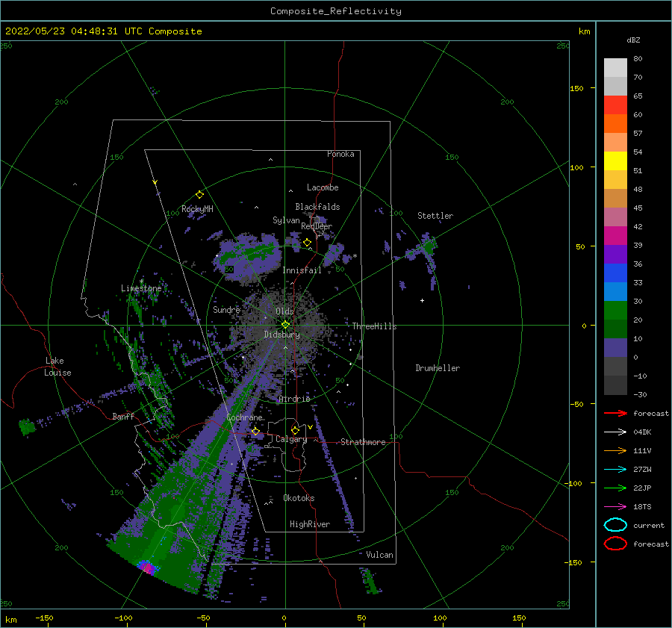This screenshot has height=628, width=672.
Task: Click the Limestone label on map
Action: click(x=141, y=288)
